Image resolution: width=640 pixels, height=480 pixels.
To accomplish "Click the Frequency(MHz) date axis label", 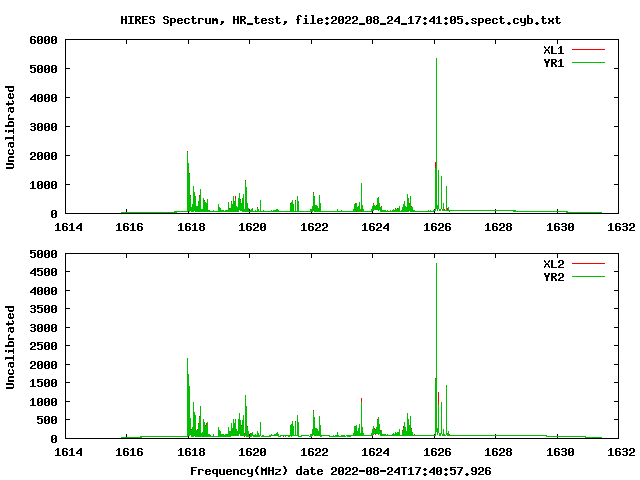I will pyautogui.click(x=341, y=471).
